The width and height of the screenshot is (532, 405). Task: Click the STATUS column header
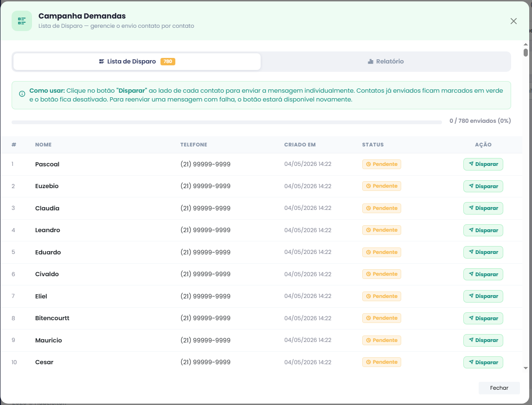[373, 145]
